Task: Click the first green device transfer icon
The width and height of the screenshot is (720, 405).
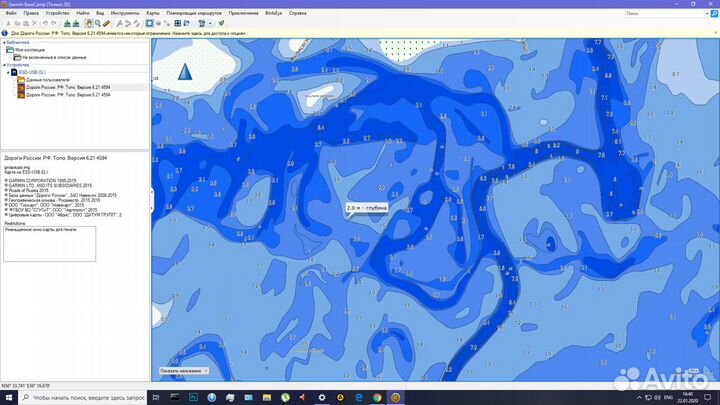Action: pyautogui.click(x=67, y=23)
